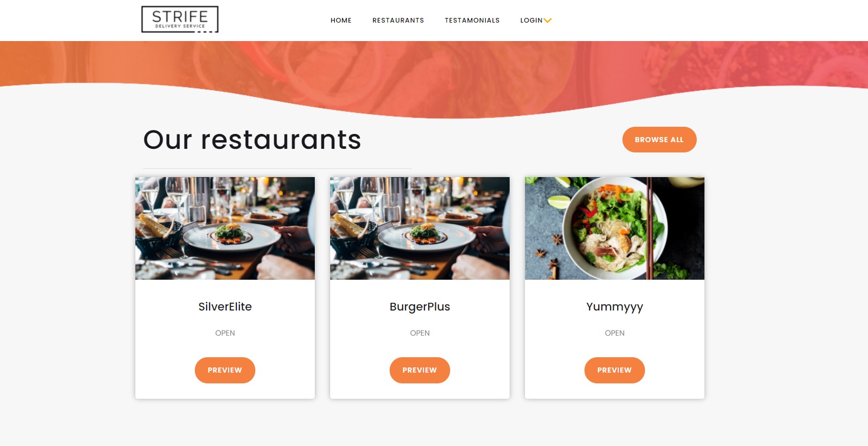Open the HOME menu item
The height and width of the screenshot is (446, 868).
pos(341,21)
